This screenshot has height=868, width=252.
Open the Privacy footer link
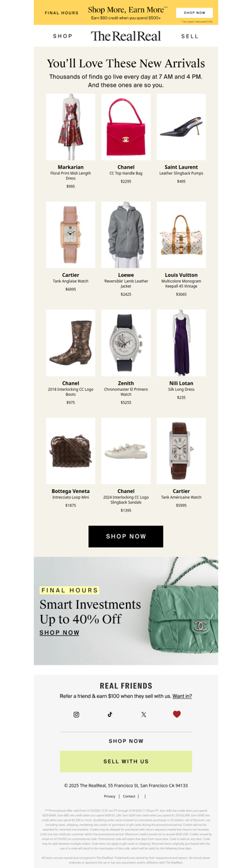click(x=110, y=796)
